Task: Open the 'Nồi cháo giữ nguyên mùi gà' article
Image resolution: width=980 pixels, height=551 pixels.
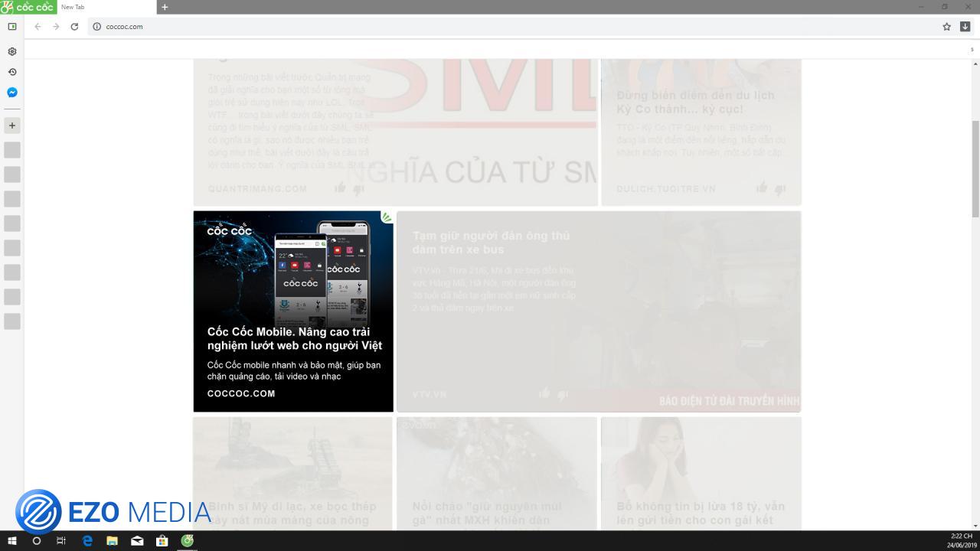Action: [487, 513]
